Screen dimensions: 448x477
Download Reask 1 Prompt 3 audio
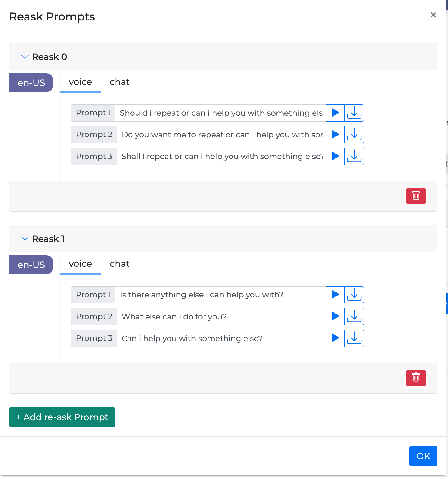(x=354, y=338)
